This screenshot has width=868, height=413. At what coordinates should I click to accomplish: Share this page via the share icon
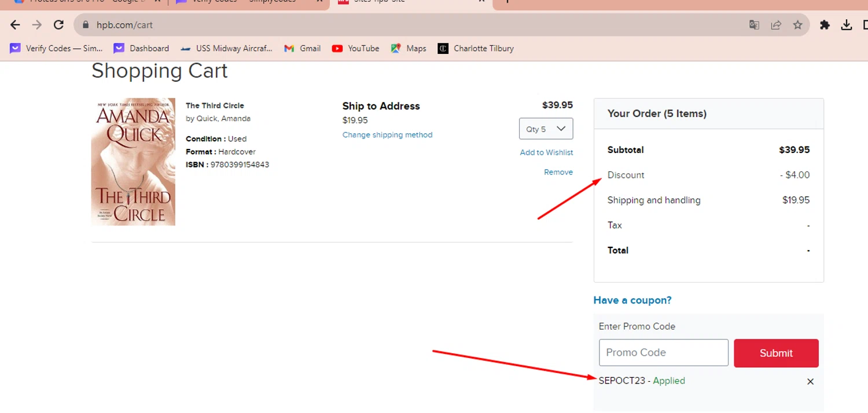pyautogui.click(x=776, y=25)
